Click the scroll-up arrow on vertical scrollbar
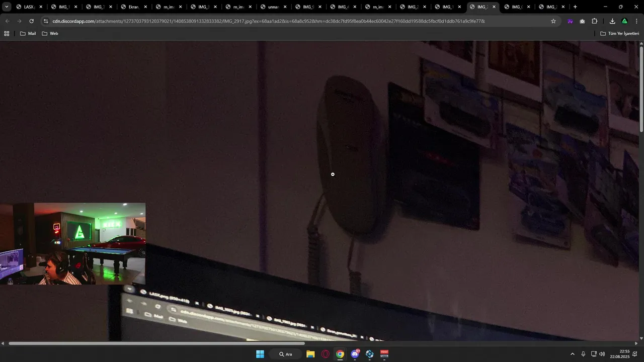 pyautogui.click(x=641, y=43)
